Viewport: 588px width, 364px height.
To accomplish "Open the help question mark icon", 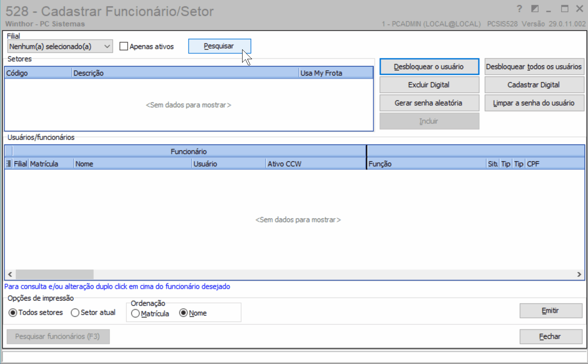I will [x=520, y=9].
